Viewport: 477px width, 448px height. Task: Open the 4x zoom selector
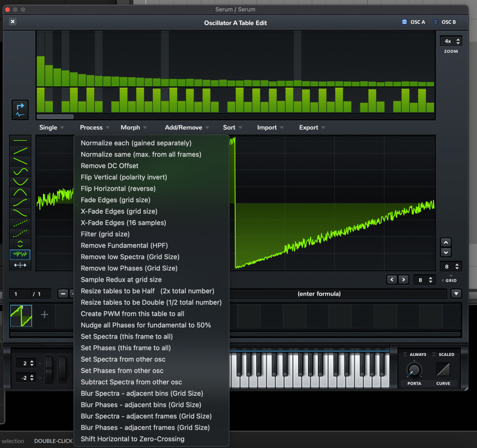pos(451,41)
